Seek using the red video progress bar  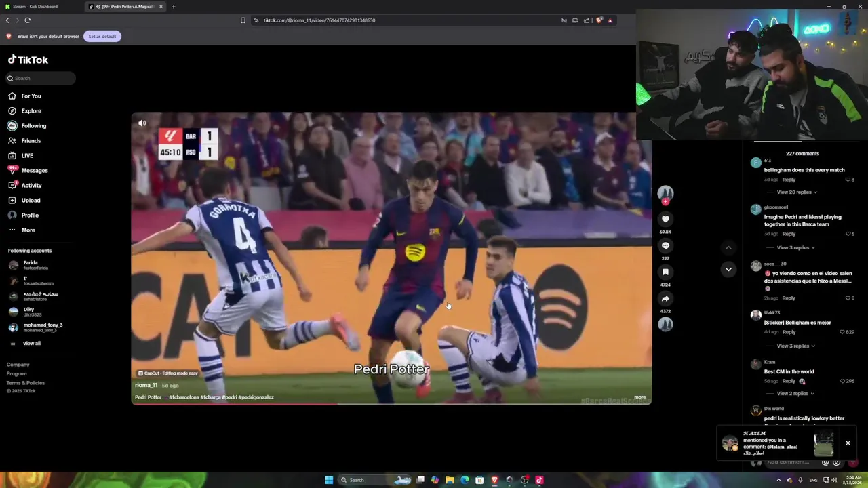pyautogui.click(x=391, y=404)
